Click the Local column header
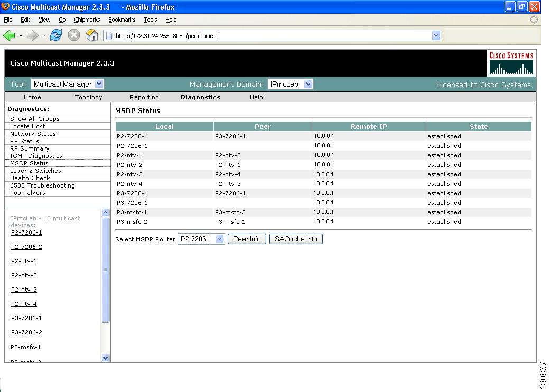Viewport: 551px width, 392px height. tap(164, 127)
